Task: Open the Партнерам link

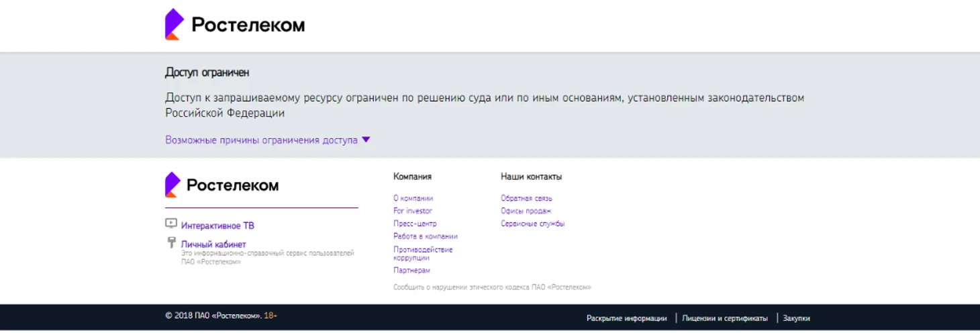Action: point(411,270)
